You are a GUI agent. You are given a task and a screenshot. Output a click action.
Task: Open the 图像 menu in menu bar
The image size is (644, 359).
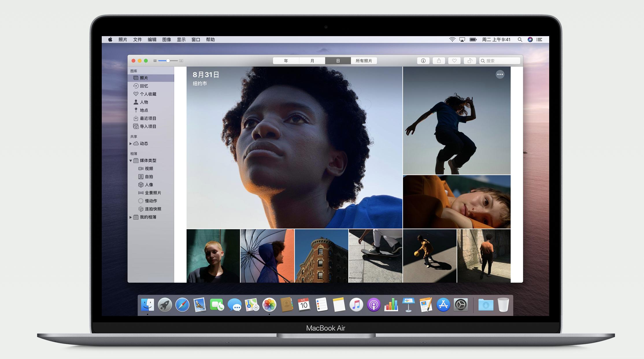166,40
